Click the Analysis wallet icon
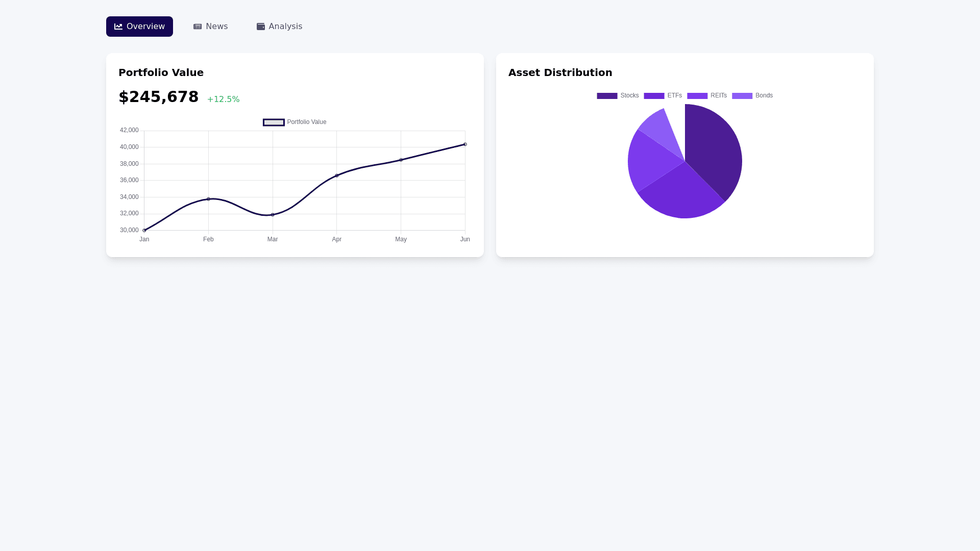The width and height of the screenshot is (980, 551). pyautogui.click(x=261, y=27)
